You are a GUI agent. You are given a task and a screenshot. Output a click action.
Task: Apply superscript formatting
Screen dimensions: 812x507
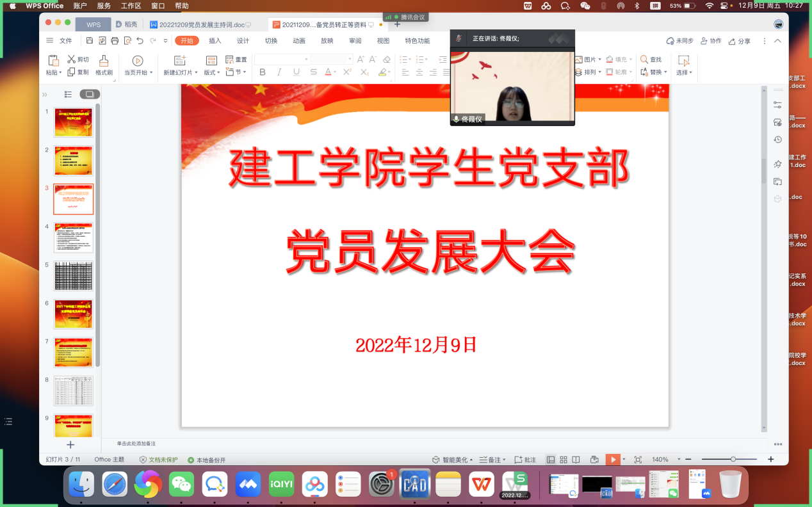point(347,72)
